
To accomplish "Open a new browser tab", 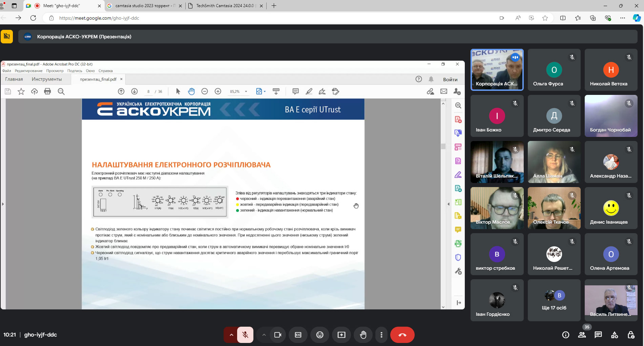I will click(274, 6).
